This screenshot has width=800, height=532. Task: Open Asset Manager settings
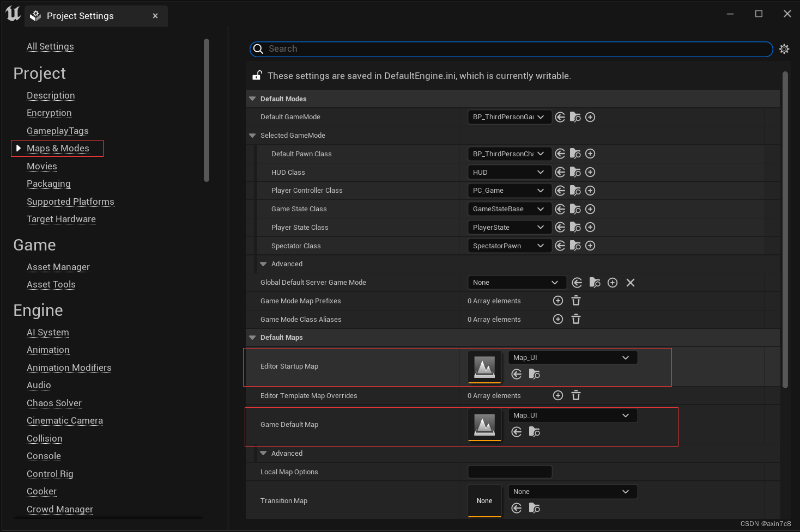point(58,267)
